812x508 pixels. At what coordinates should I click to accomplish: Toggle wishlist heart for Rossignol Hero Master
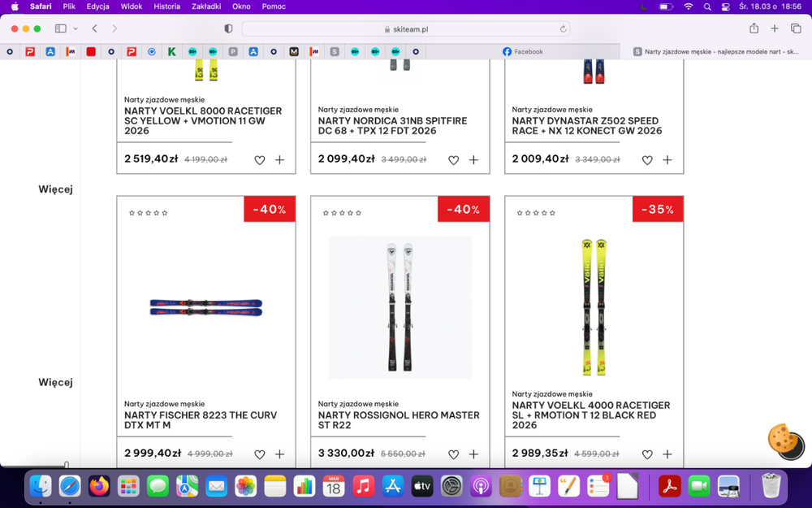(453, 454)
